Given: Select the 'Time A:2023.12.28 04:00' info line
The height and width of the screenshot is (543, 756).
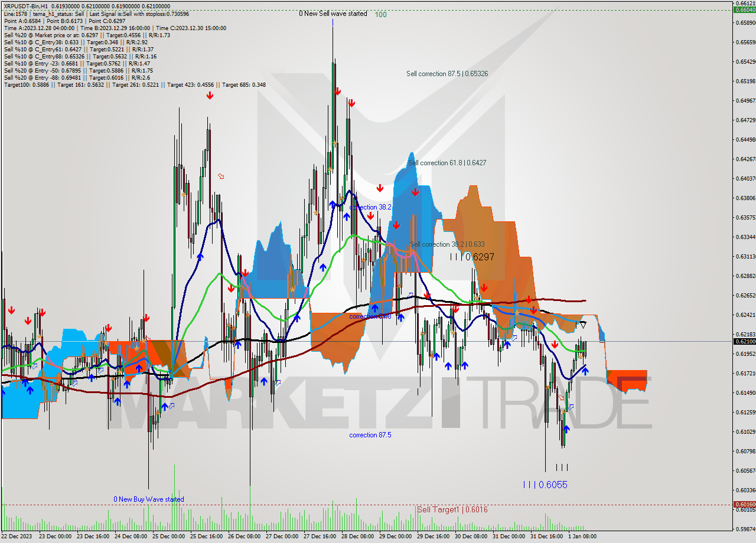Looking at the screenshot, I should 115,28.
